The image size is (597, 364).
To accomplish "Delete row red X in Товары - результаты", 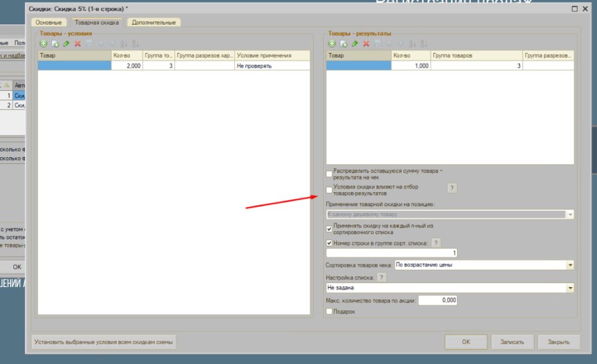I will (366, 44).
